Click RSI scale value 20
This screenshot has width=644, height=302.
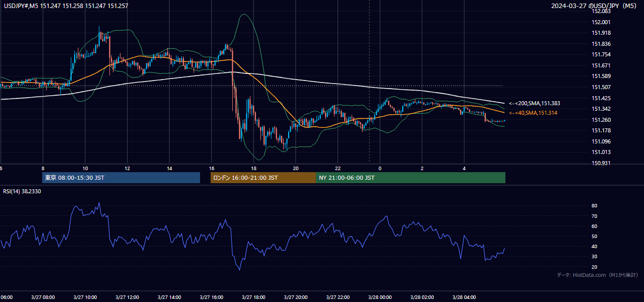(x=595, y=267)
